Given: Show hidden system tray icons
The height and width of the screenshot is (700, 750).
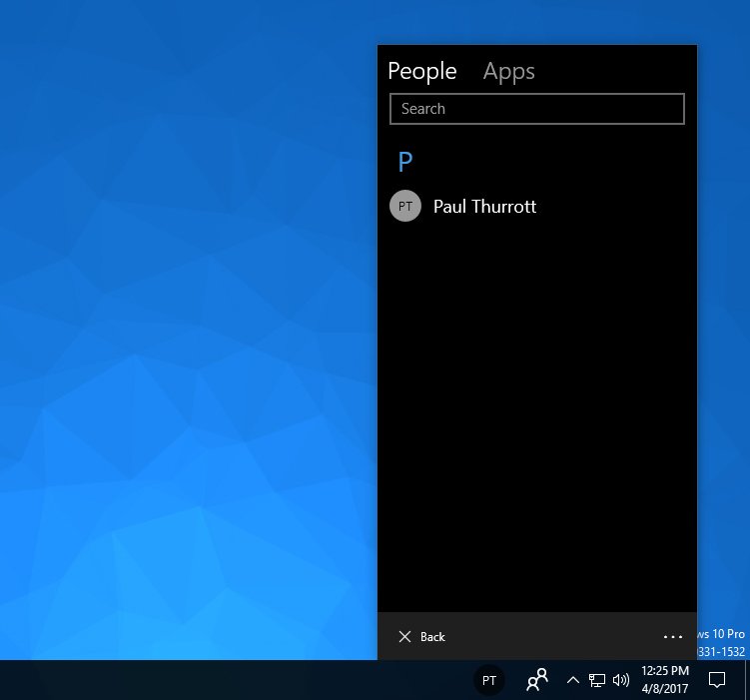Looking at the screenshot, I should (x=573, y=680).
